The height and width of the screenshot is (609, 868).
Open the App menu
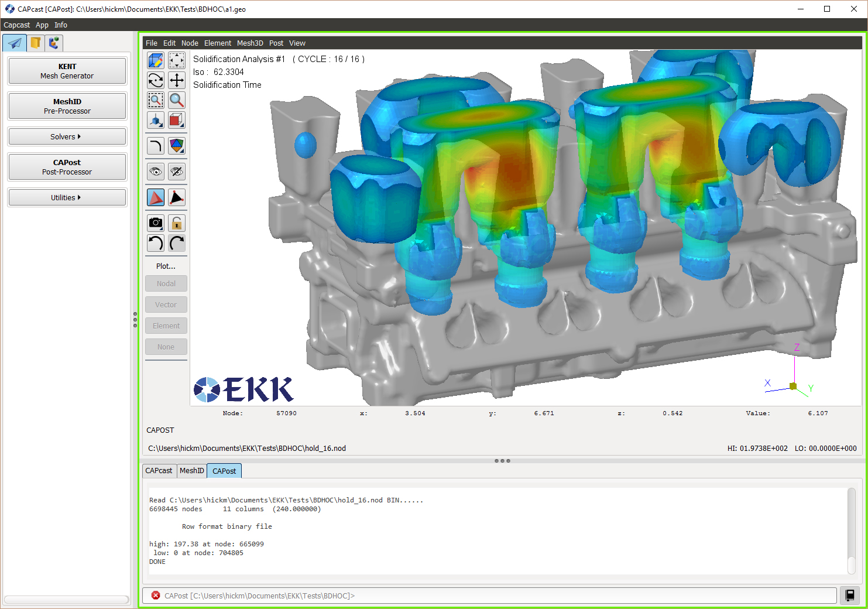click(42, 25)
